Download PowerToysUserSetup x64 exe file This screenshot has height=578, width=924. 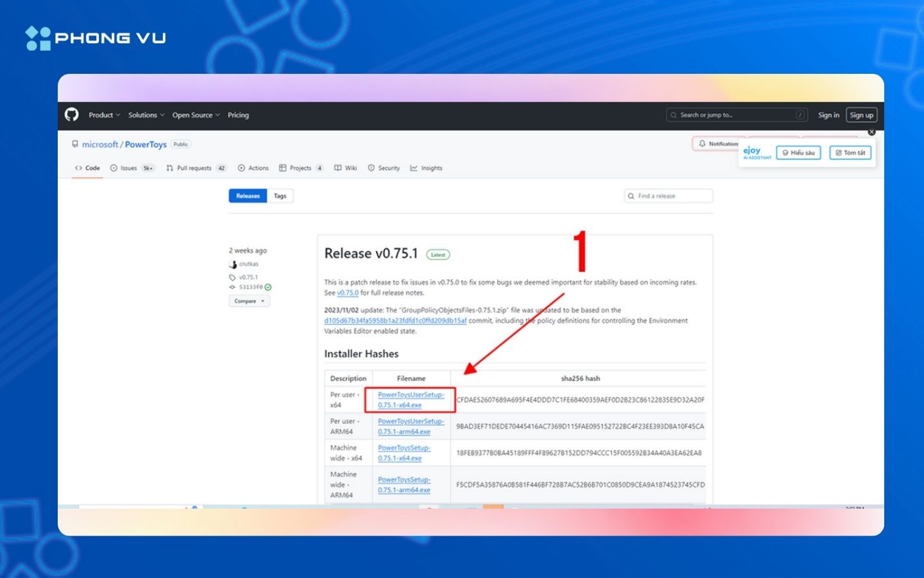(410, 399)
